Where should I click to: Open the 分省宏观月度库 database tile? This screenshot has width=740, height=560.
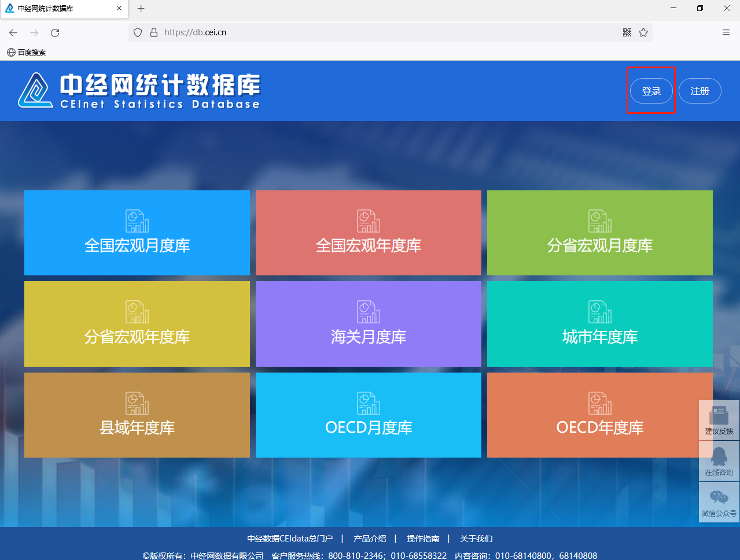[599, 233]
